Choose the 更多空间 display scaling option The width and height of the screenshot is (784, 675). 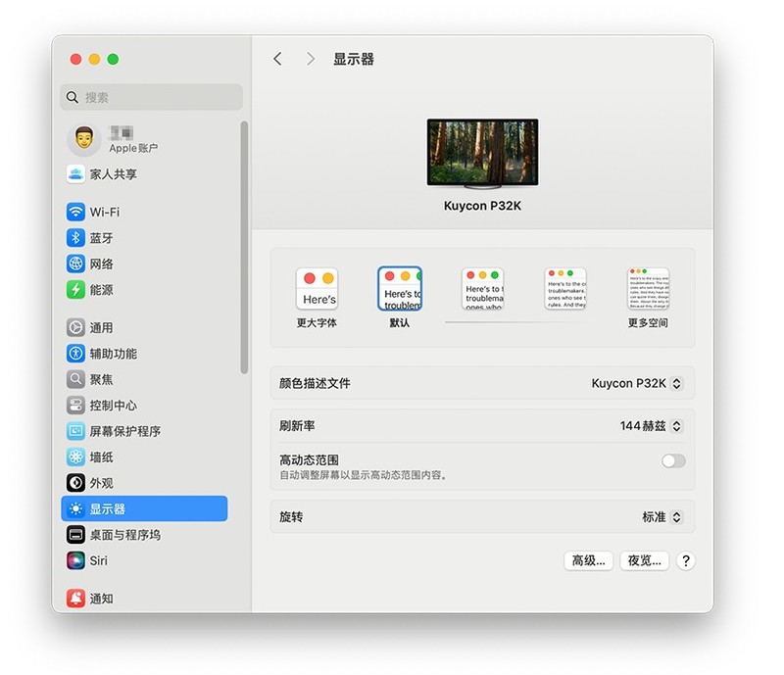point(650,289)
